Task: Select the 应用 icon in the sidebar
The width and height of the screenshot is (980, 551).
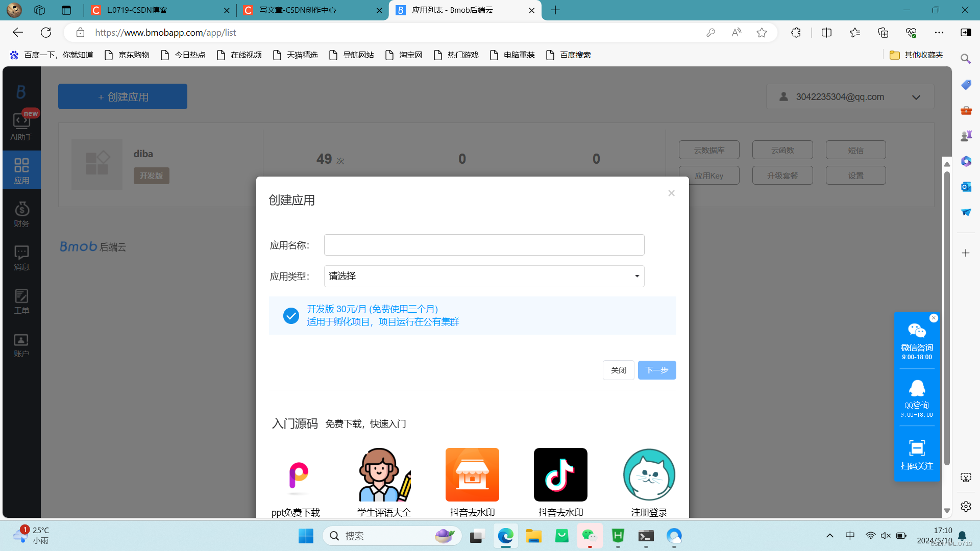Action: [x=21, y=169]
